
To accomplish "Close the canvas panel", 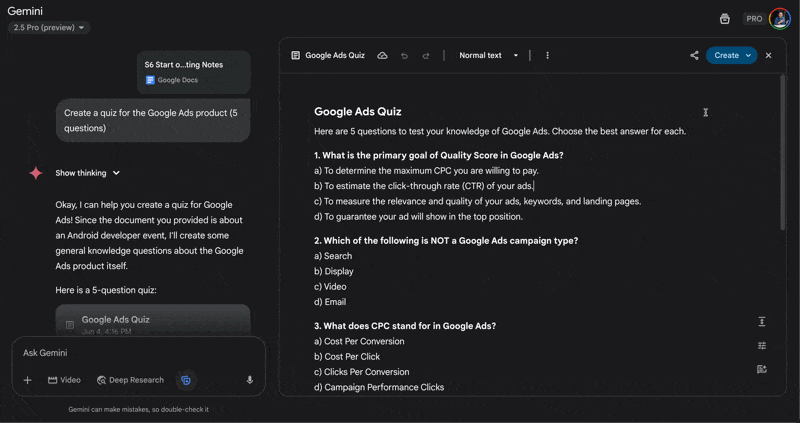I will coord(769,56).
